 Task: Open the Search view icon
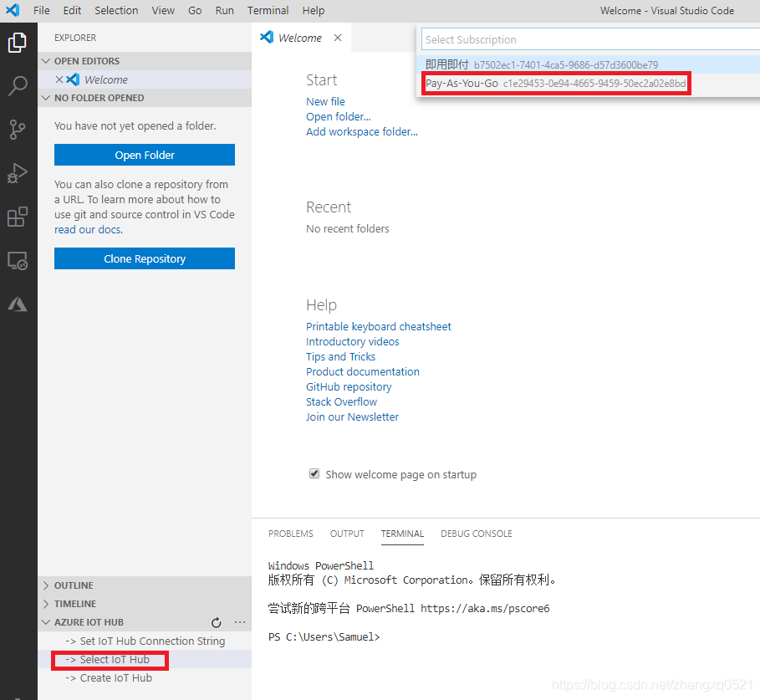coord(18,86)
